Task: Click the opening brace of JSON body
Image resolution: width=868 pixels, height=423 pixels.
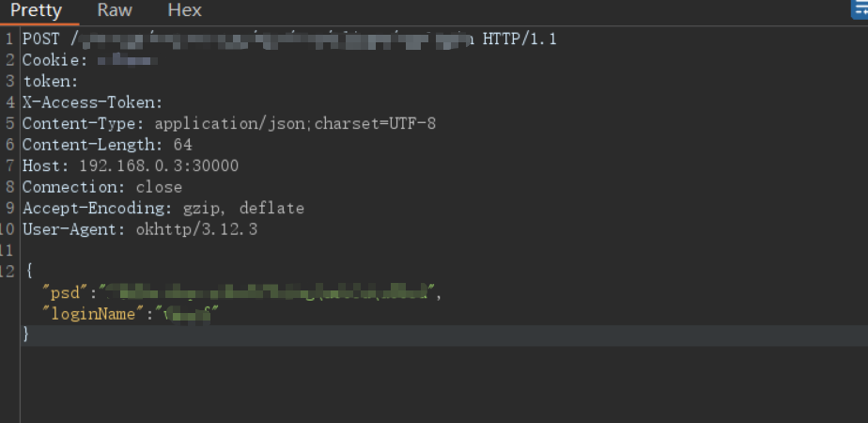Action: tap(29, 272)
